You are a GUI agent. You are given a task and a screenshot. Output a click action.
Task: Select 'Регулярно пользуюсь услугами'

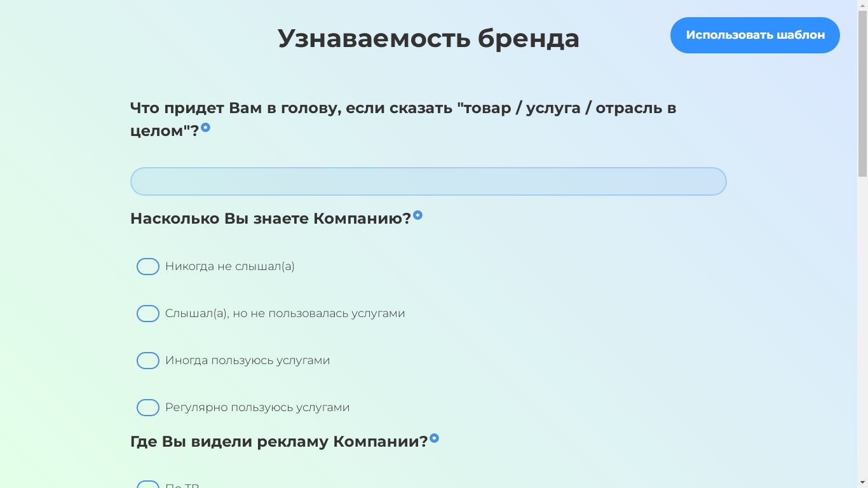point(148,407)
